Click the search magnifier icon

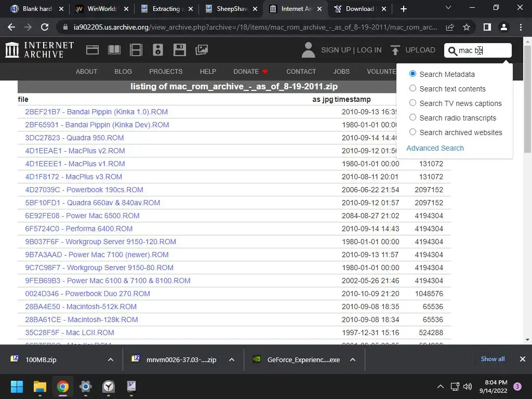pyautogui.click(x=453, y=51)
